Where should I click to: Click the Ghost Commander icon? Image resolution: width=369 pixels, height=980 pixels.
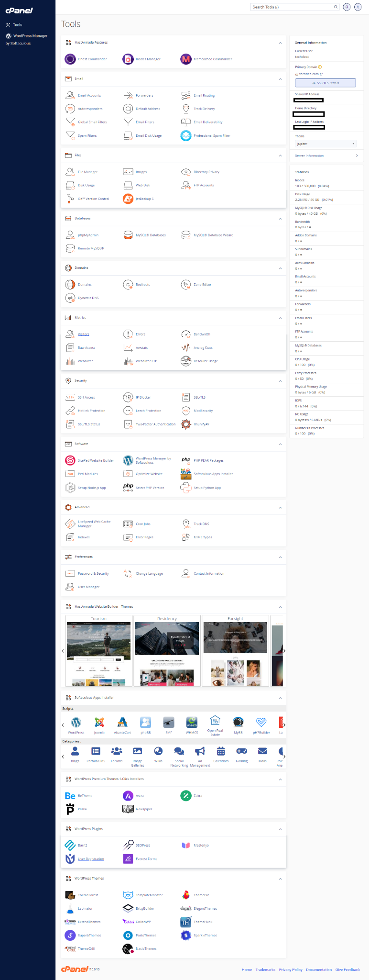(x=70, y=59)
